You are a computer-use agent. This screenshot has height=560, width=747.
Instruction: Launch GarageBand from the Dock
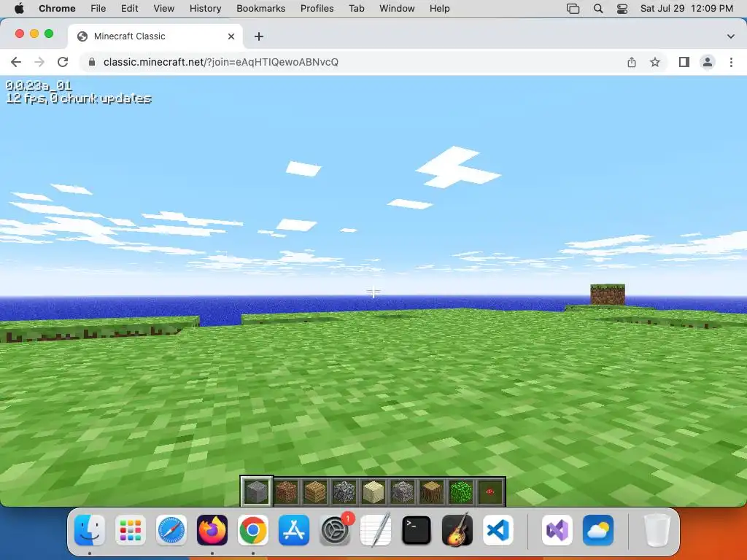[457, 530]
